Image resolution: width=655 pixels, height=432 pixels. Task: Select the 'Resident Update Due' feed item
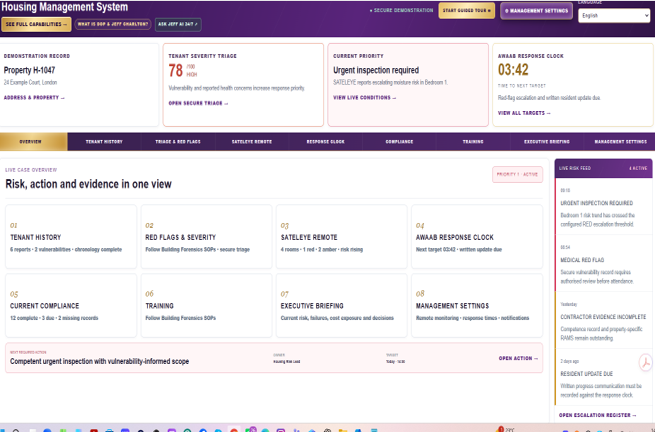603,378
